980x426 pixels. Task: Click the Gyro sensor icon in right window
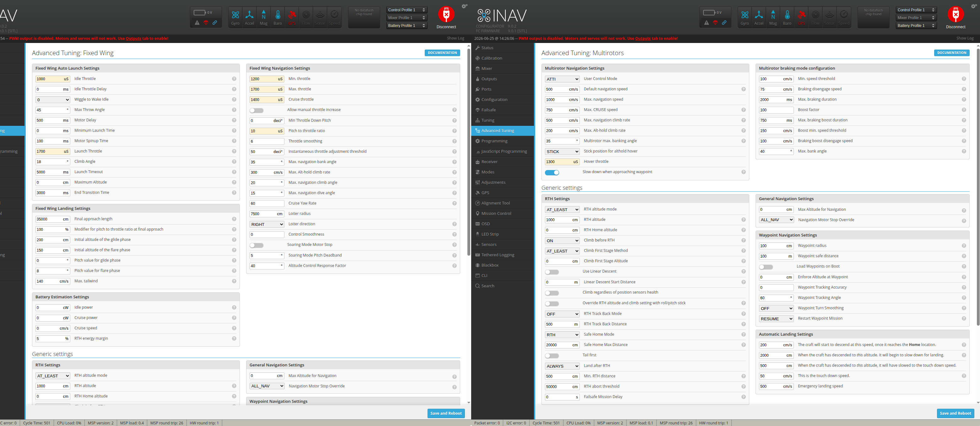pyautogui.click(x=745, y=18)
